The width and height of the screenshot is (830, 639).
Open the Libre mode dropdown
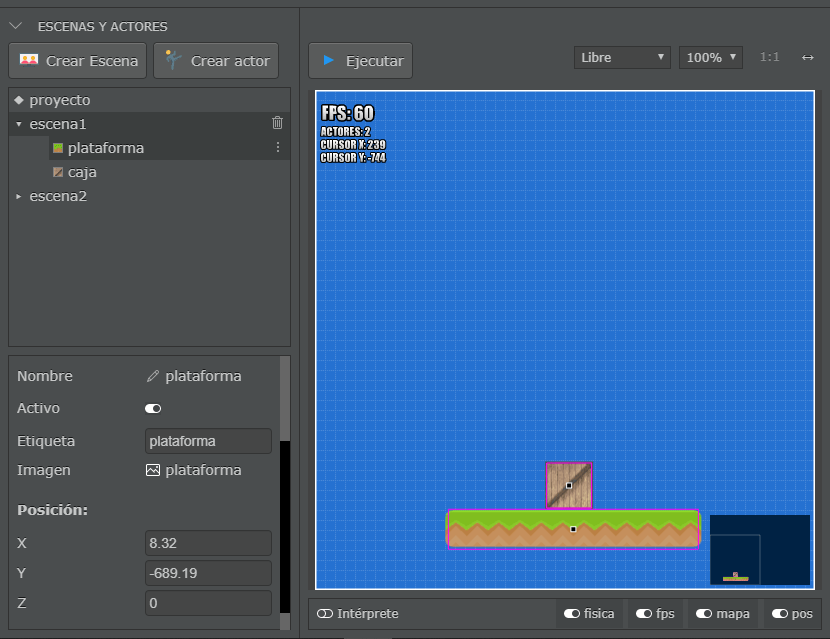pos(622,57)
